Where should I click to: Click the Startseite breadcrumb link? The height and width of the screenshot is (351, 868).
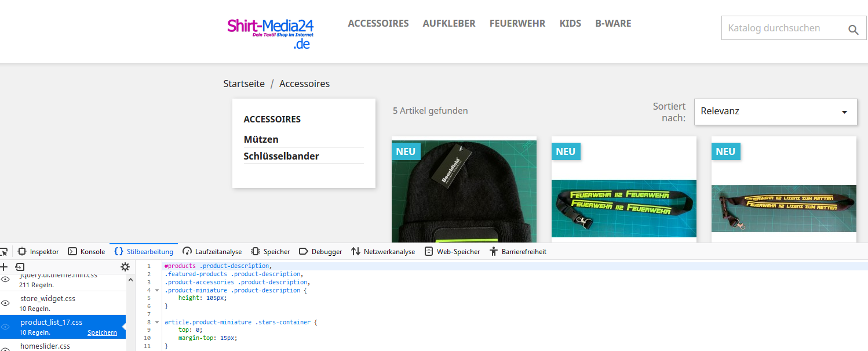(244, 84)
